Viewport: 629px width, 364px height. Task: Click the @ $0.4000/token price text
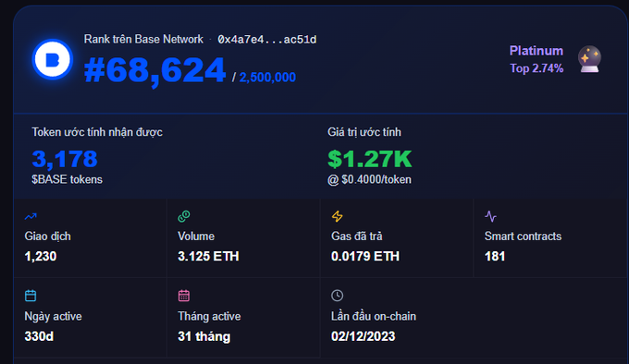(369, 179)
